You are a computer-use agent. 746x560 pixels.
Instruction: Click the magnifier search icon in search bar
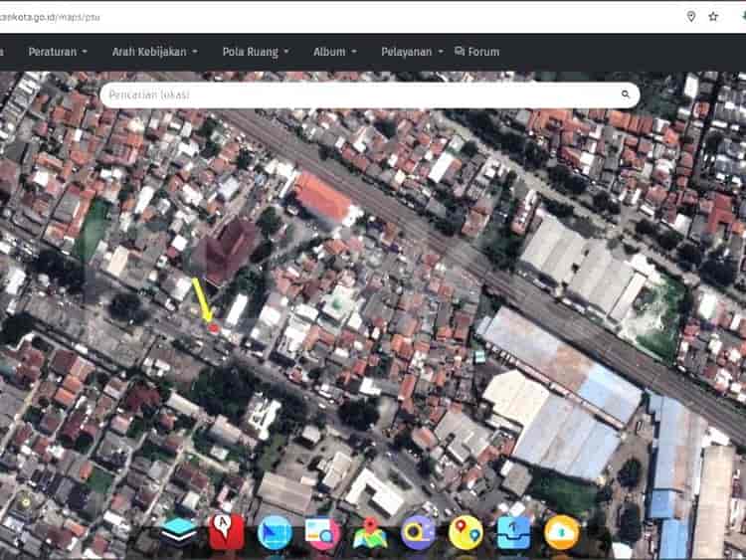click(626, 94)
